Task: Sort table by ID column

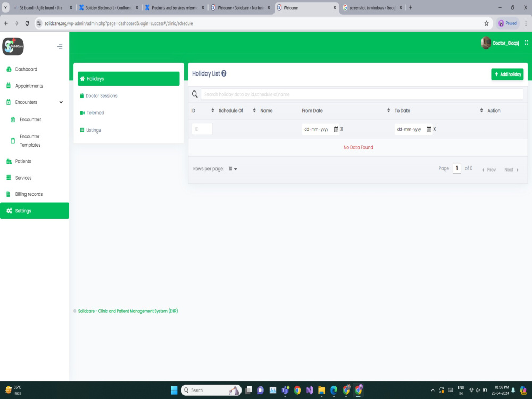Action: click(x=213, y=110)
